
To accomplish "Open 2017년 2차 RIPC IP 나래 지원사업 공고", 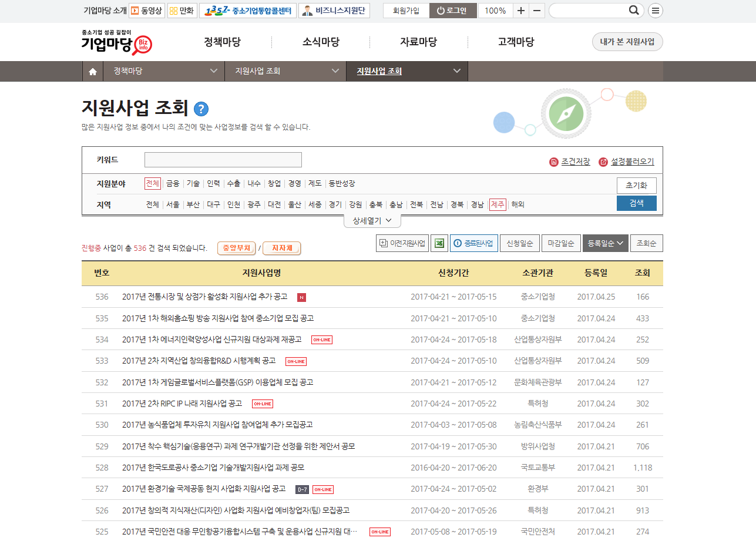I will pos(182,404).
